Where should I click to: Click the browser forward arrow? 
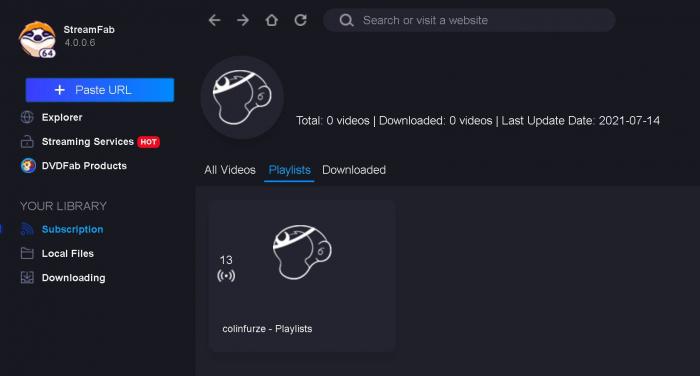(243, 20)
